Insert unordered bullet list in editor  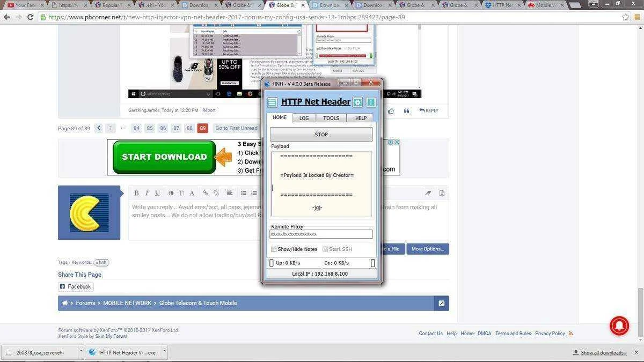coord(243,193)
